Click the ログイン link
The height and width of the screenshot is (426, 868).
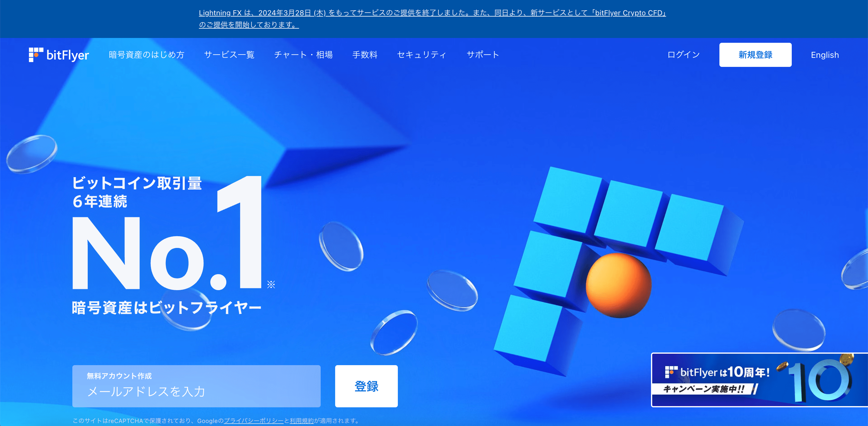pyautogui.click(x=684, y=55)
